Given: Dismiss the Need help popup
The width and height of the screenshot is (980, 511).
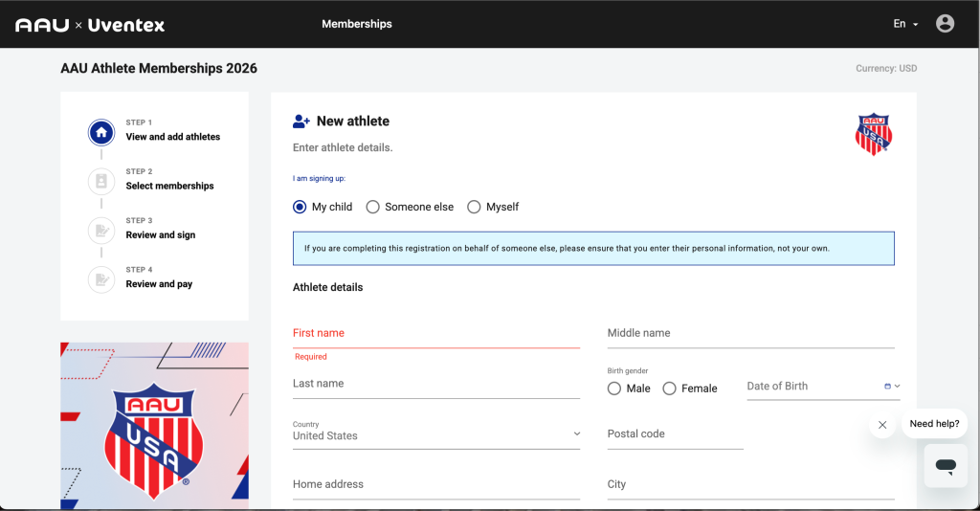Looking at the screenshot, I should point(882,425).
